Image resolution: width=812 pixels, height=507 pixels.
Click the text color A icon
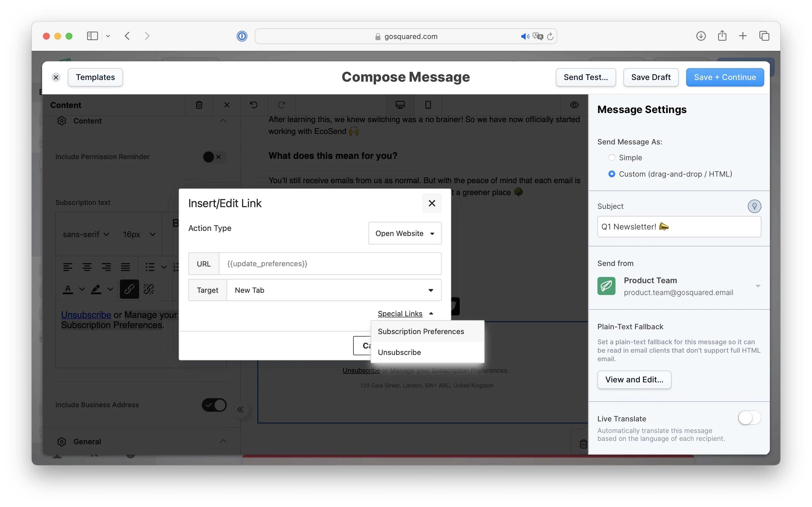68,289
